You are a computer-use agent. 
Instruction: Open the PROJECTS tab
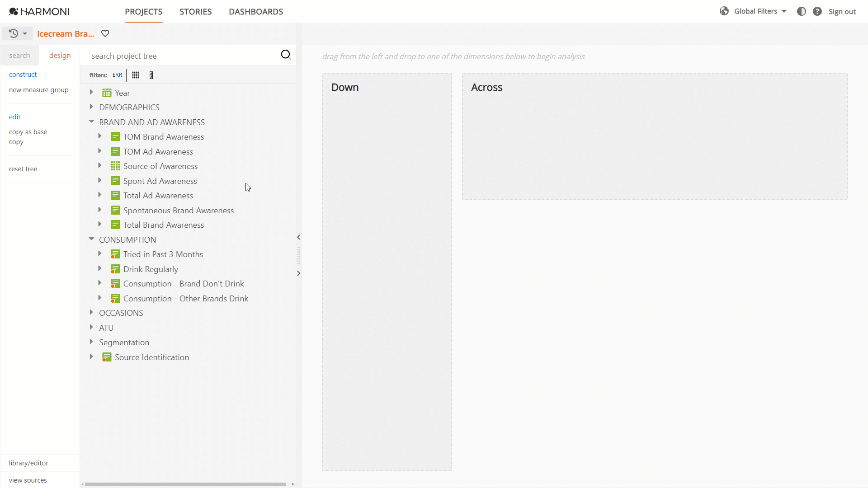[x=144, y=12]
